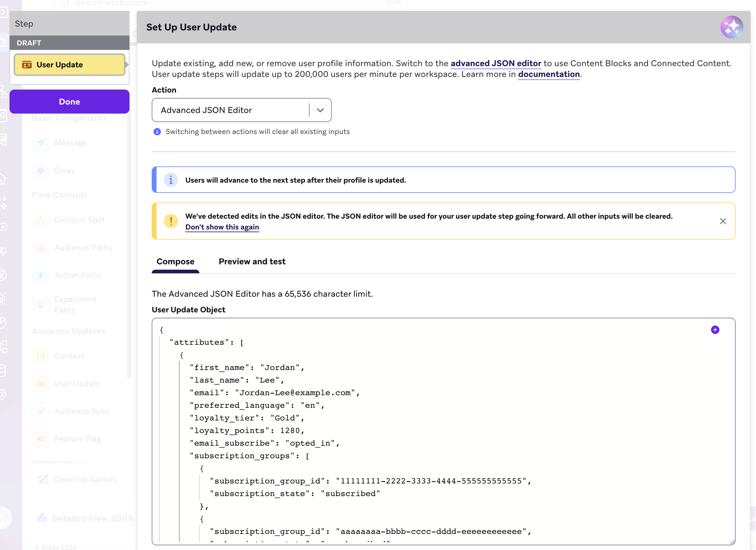Select the User Update draft step
756x550 pixels.
tap(69, 65)
